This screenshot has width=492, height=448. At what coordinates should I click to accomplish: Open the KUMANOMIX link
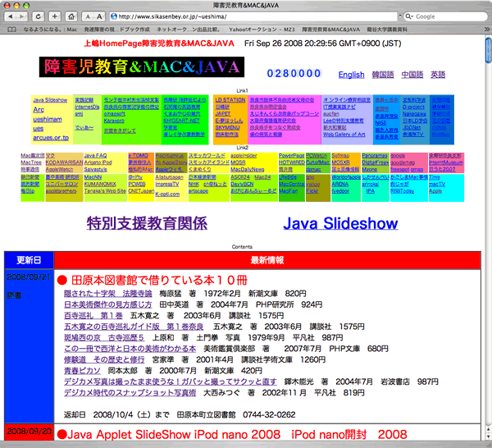pos(100,184)
